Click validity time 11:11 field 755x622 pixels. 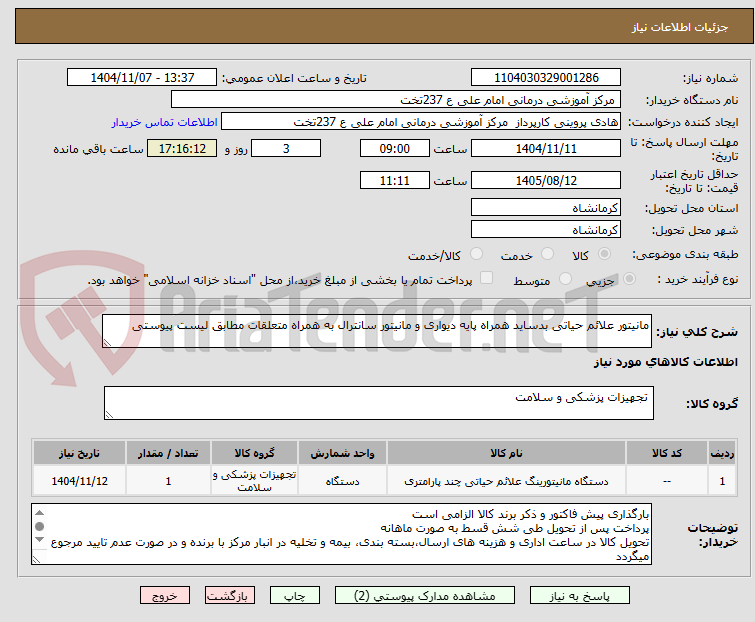point(395,181)
